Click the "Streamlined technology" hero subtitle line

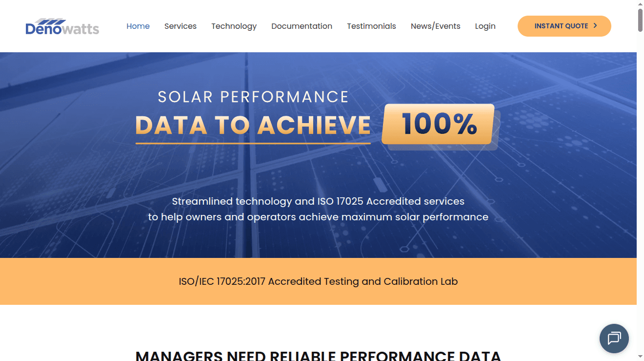click(318, 201)
